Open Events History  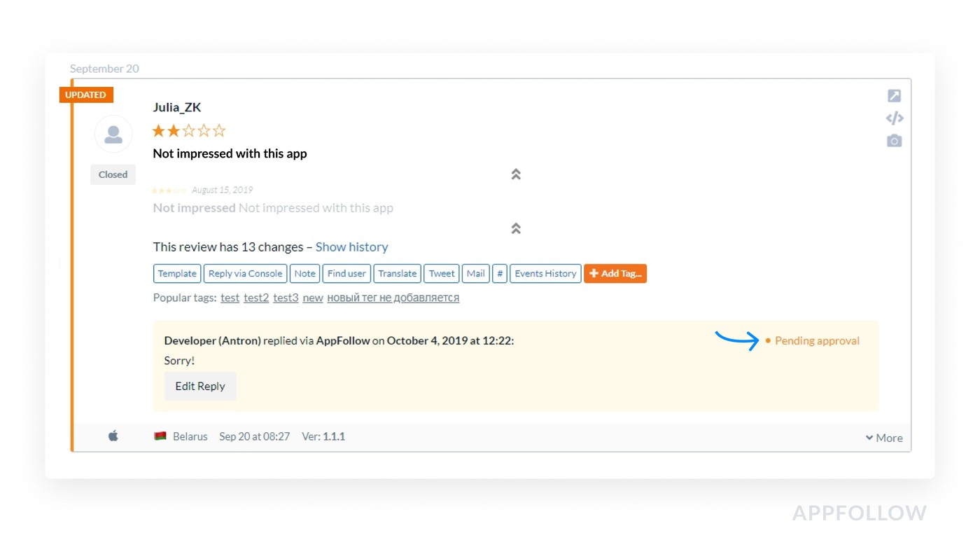pyautogui.click(x=545, y=274)
